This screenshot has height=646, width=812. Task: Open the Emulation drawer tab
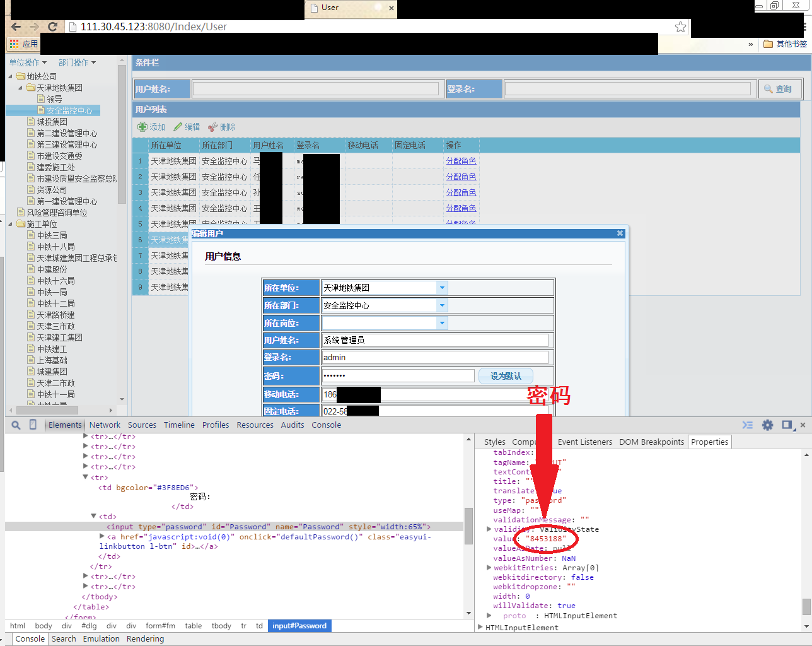pos(101,639)
